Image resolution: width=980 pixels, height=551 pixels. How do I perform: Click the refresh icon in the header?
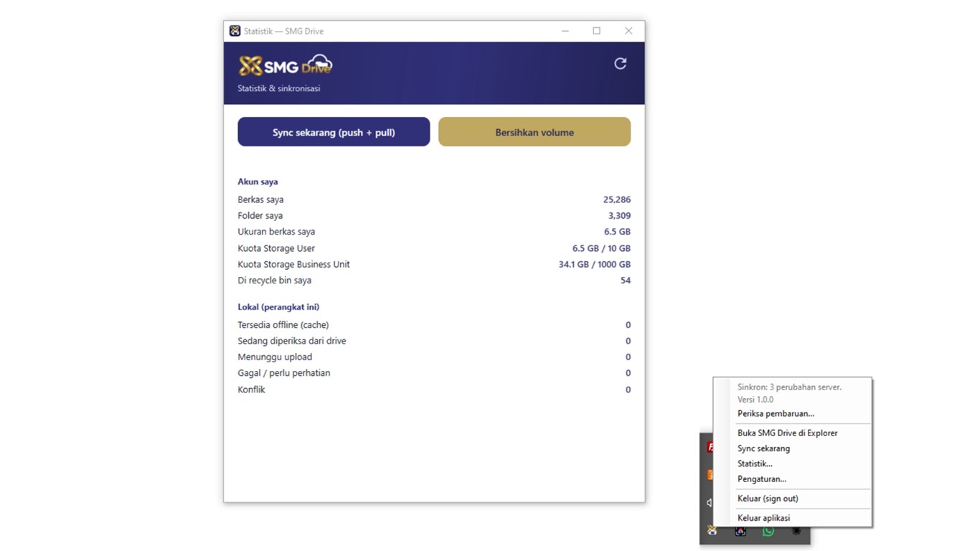(x=621, y=63)
